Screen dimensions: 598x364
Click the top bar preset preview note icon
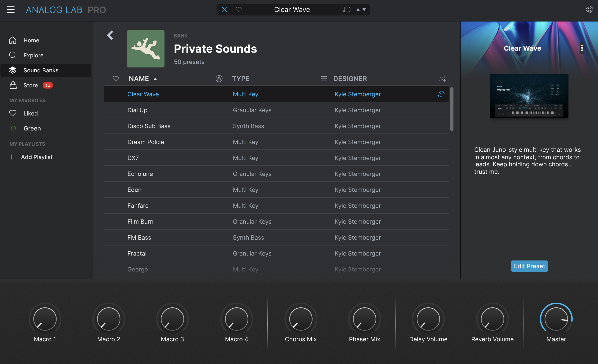coord(347,10)
